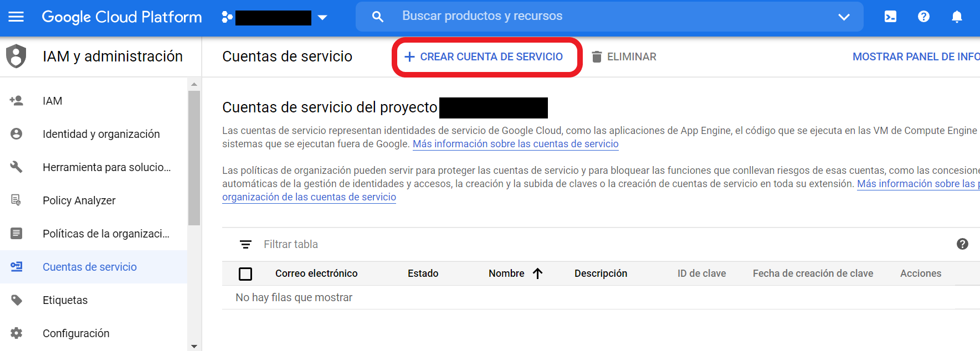This screenshot has width=980, height=351.
Task: Sort by Nombre column header
Action: click(506, 273)
